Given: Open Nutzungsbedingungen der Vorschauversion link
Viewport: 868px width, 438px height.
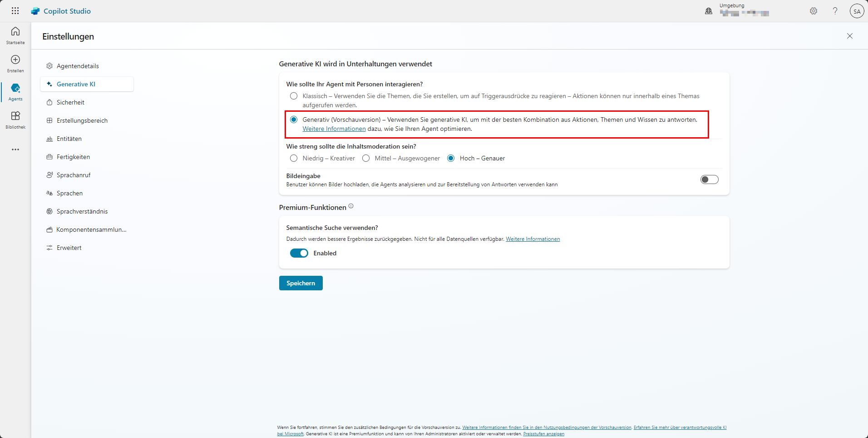Looking at the screenshot, I should (547, 427).
